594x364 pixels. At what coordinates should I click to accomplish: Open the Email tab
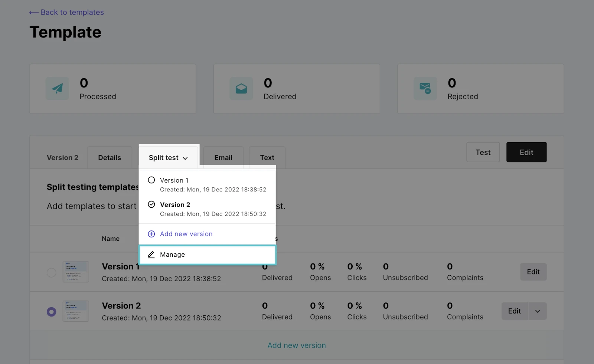click(223, 158)
